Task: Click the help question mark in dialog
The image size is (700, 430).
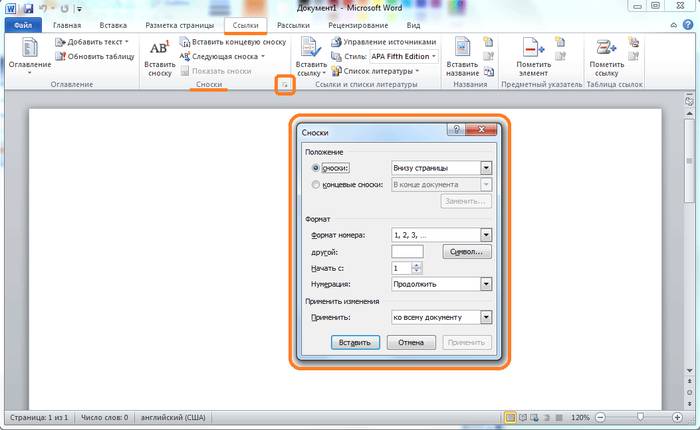Action: click(x=456, y=131)
